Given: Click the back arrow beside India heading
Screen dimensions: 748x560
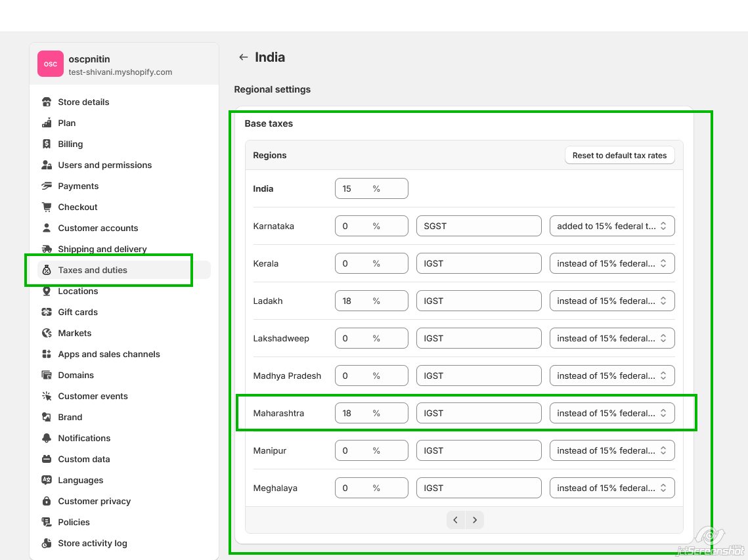Looking at the screenshot, I should point(243,57).
